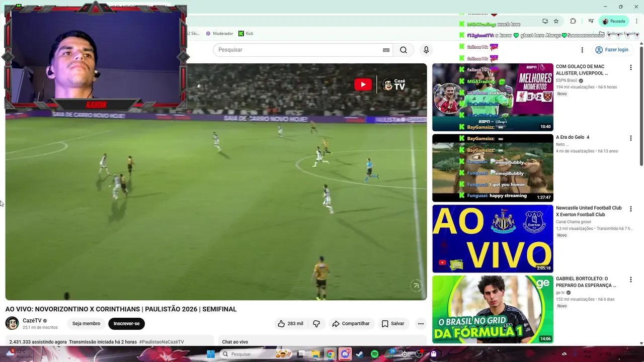
Task: Open Windows Start menu
Action: click(211, 354)
